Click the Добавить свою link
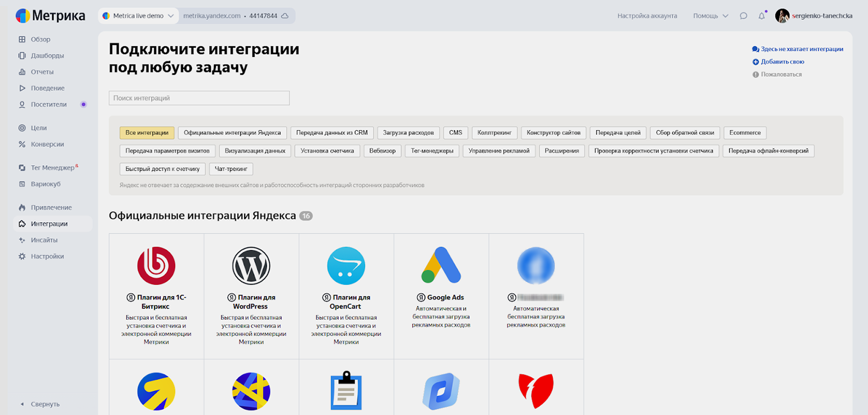868x415 pixels. (x=782, y=61)
